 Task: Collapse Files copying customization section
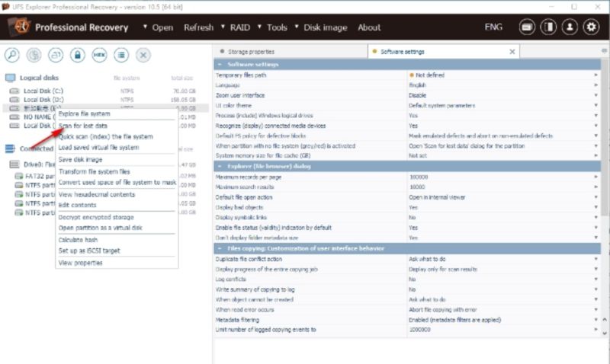tap(220, 248)
